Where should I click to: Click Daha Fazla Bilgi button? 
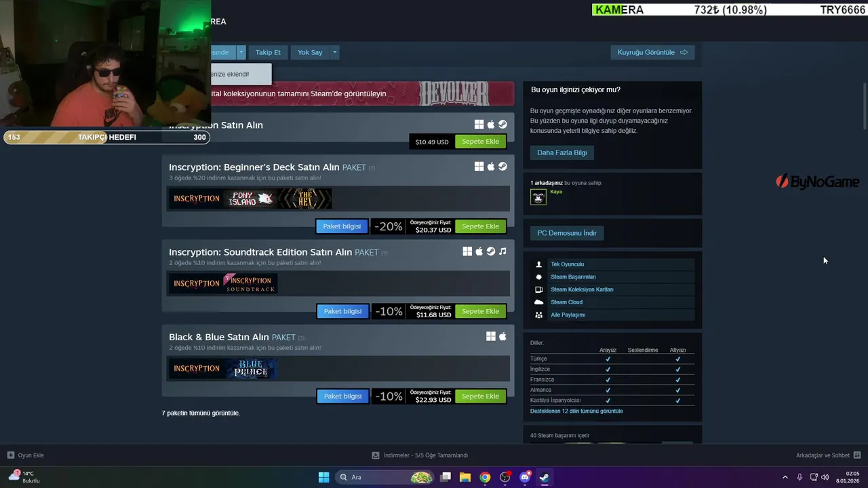(562, 152)
